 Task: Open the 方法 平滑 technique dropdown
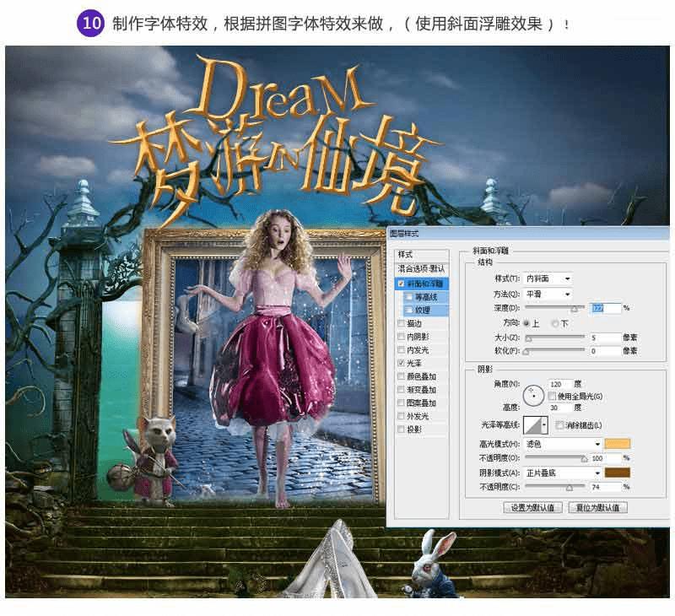[548, 294]
